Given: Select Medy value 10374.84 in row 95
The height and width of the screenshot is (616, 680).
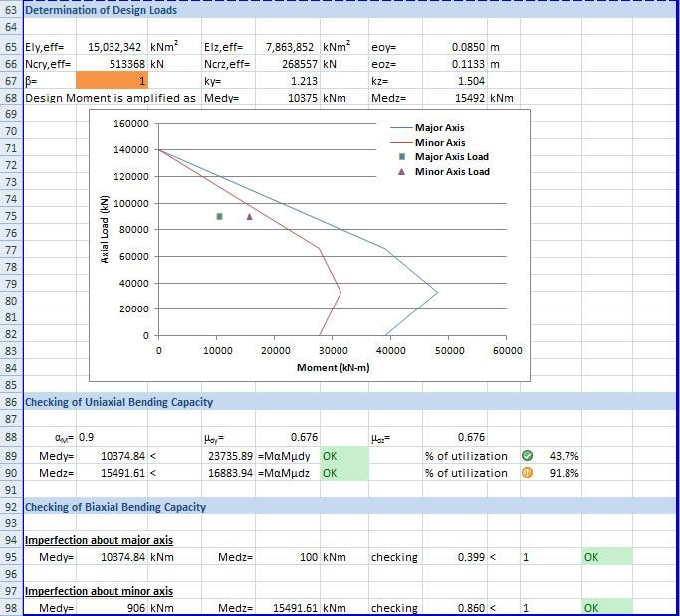Looking at the screenshot, I should coord(112,557).
